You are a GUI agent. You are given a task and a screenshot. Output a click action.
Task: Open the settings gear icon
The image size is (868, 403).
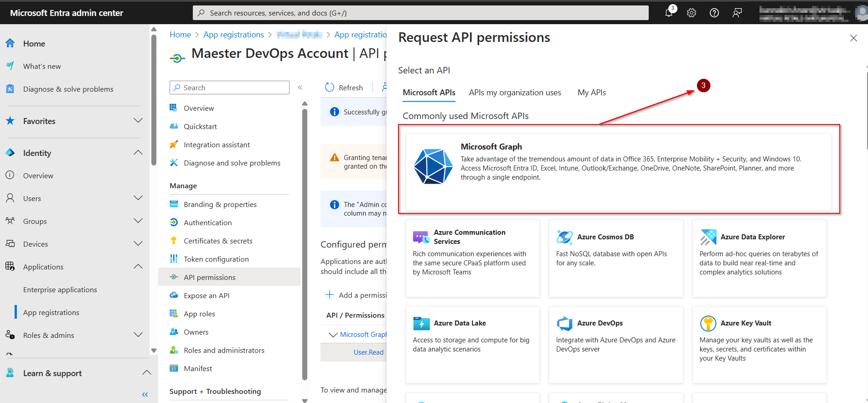(692, 13)
